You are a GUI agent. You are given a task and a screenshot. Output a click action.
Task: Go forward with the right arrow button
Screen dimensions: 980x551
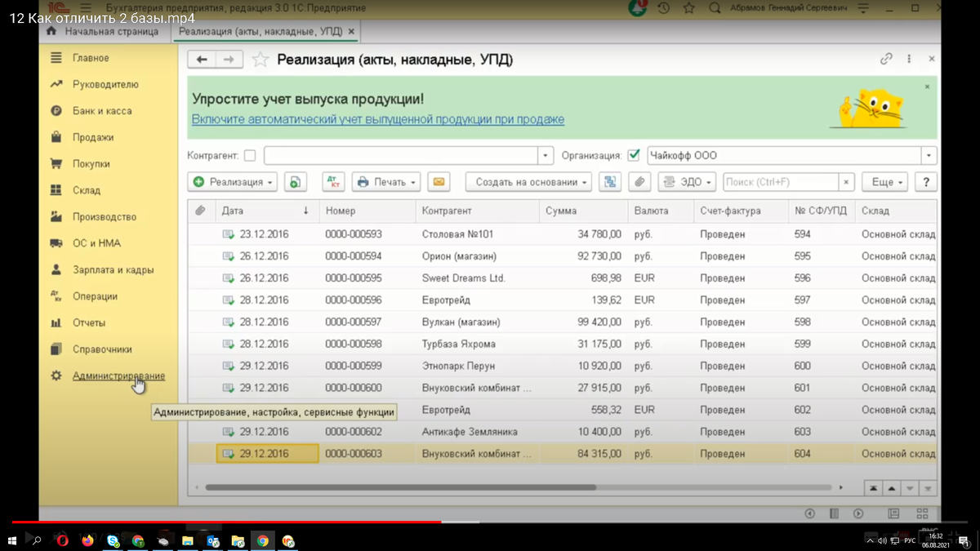point(229,60)
